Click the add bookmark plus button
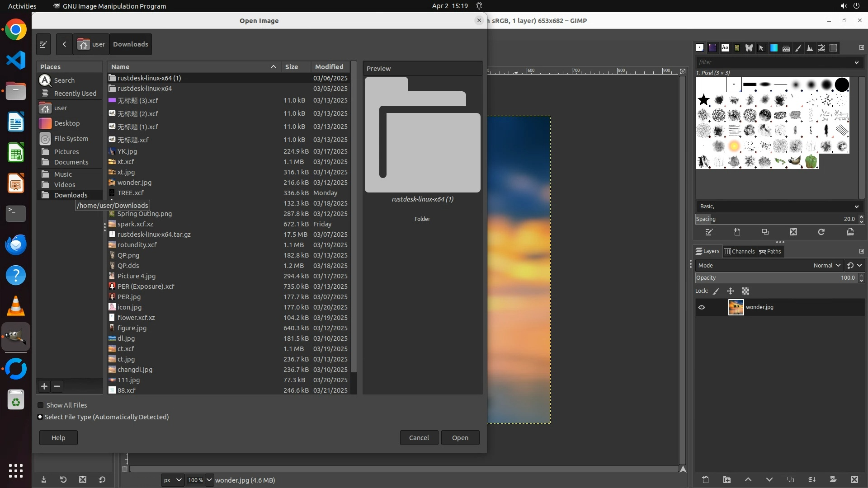Screen dimensions: 868x488 [x=44, y=386]
